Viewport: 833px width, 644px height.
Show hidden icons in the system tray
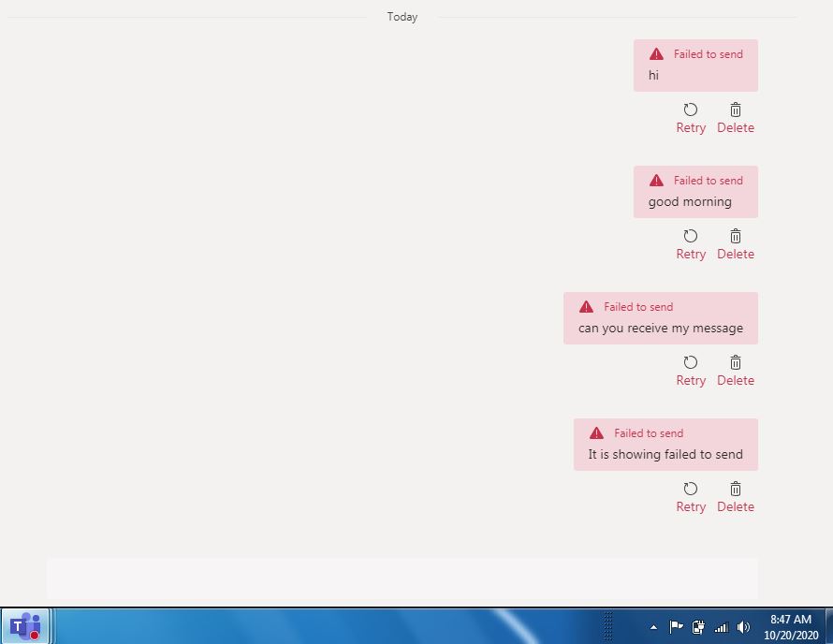click(653, 627)
